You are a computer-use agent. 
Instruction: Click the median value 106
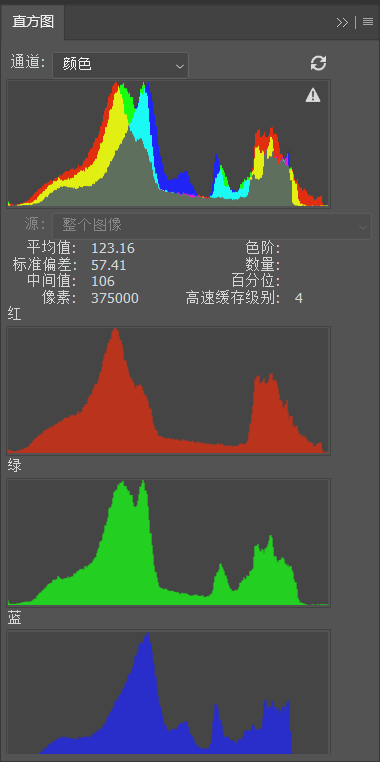click(x=103, y=281)
